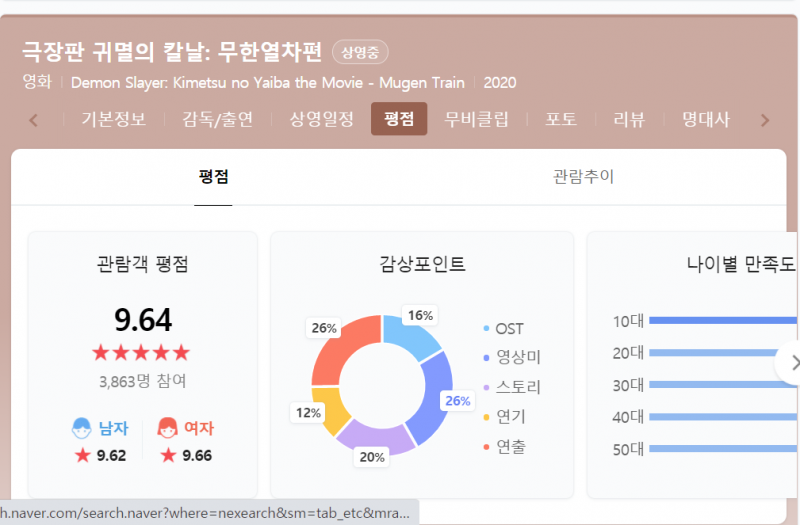Click the periwinkle 26% donut segment
Image resolution: width=800 pixels, height=525 pixels.
click(432, 395)
